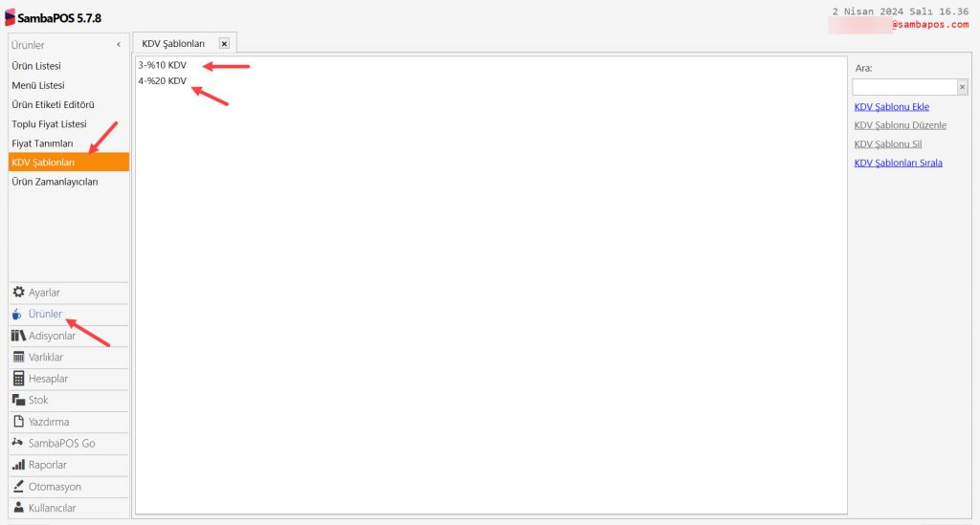980x525 pixels.
Task: Go to the Fiyat Tanımları menu item
Action: [42, 143]
